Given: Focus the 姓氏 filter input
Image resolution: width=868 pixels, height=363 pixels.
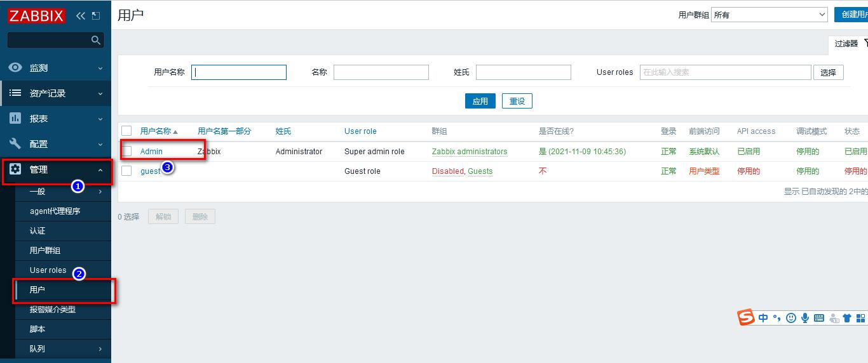Looking at the screenshot, I should (524, 72).
